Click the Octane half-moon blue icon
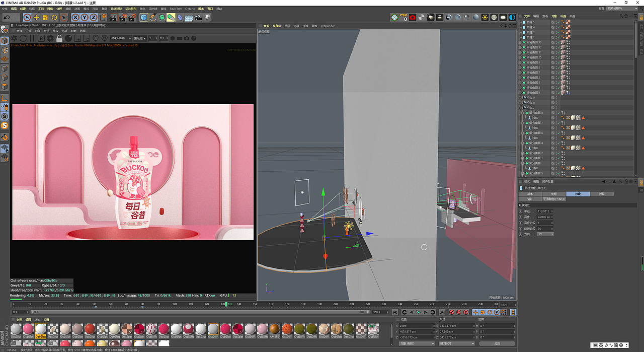 [x=512, y=17]
